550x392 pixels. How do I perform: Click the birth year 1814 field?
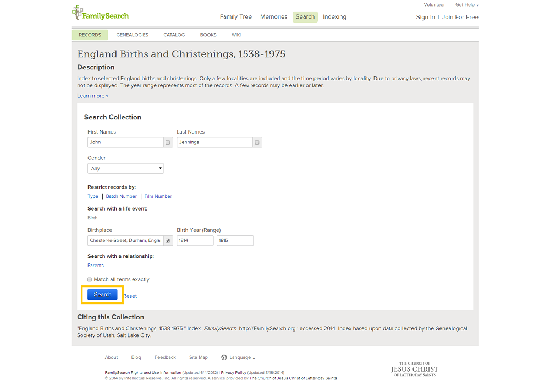(x=195, y=240)
